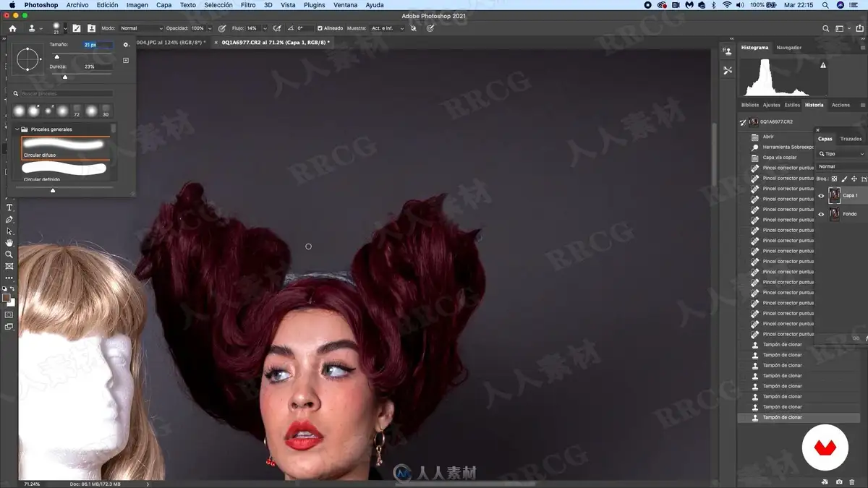Open the Modo blending dropdown
The image size is (868, 488).
pyautogui.click(x=142, y=28)
